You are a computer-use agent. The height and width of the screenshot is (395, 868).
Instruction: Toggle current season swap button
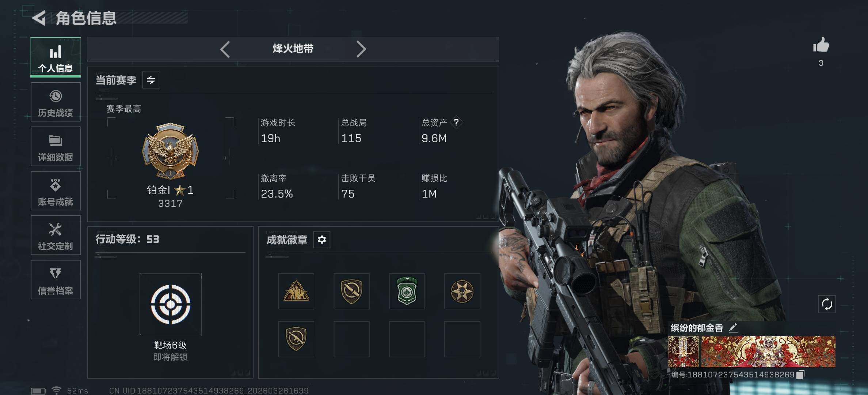[x=151, y=80]
